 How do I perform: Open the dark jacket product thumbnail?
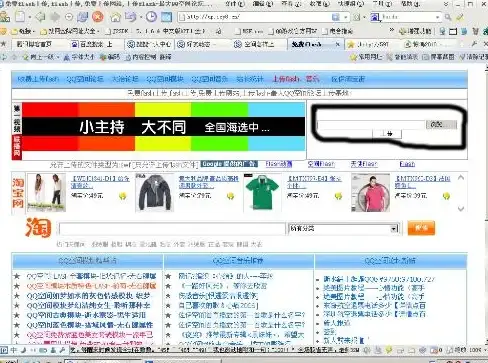click(154, 193)
